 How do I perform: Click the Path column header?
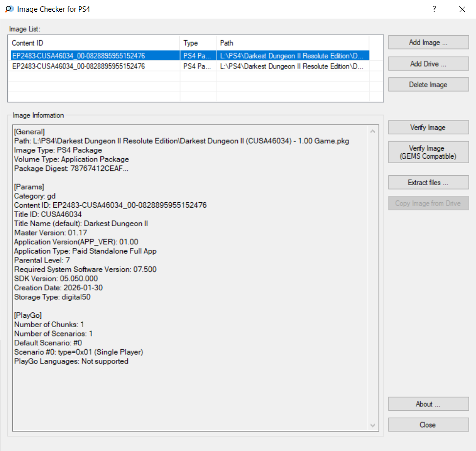pos(292,43)
